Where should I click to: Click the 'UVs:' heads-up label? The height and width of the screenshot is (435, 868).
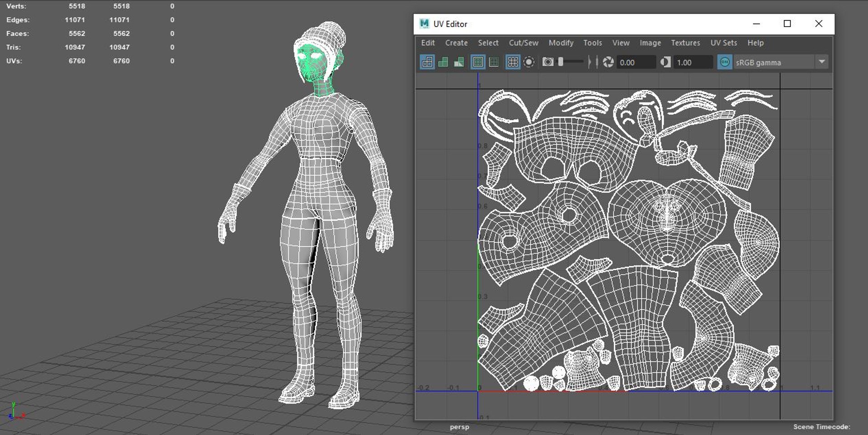pyautogui.click(x=14, y=61)
